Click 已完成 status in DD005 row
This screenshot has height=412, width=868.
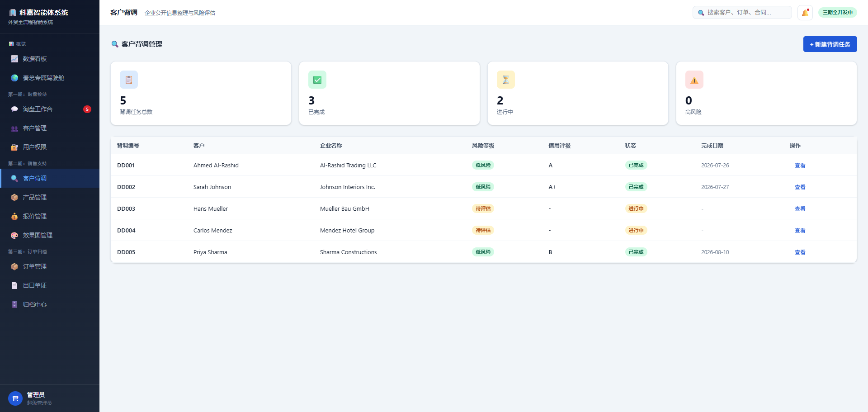[x=636, y=252]
